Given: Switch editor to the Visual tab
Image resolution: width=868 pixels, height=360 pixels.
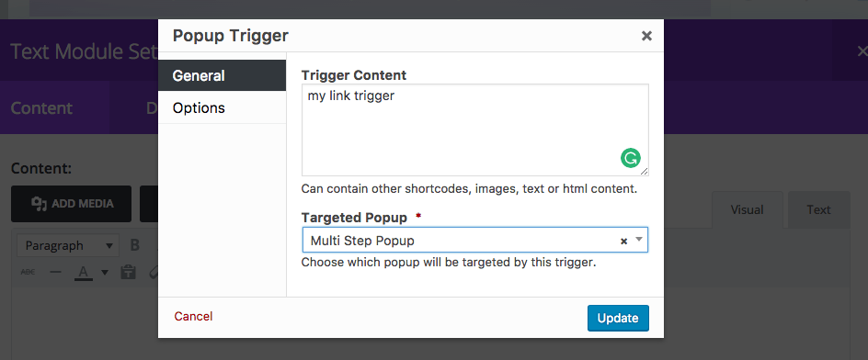Looking at the screenshot, I should pos(747,210).
